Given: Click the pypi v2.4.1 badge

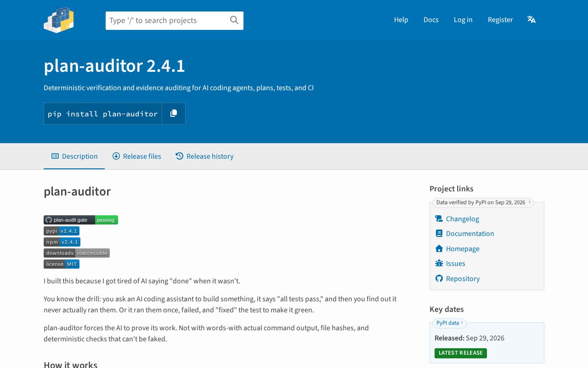Looking at the screenshot, I should click(62, 231).
